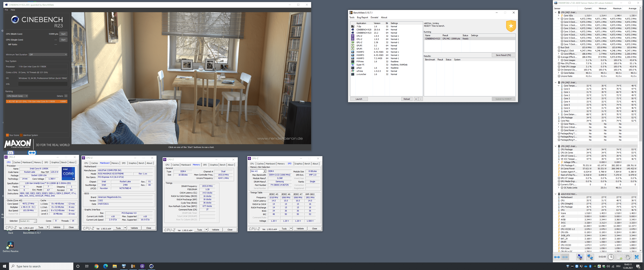Select the 11900K ranking entry in Cinebench
This screenshot has width=644, height=270.
[37, 101]
